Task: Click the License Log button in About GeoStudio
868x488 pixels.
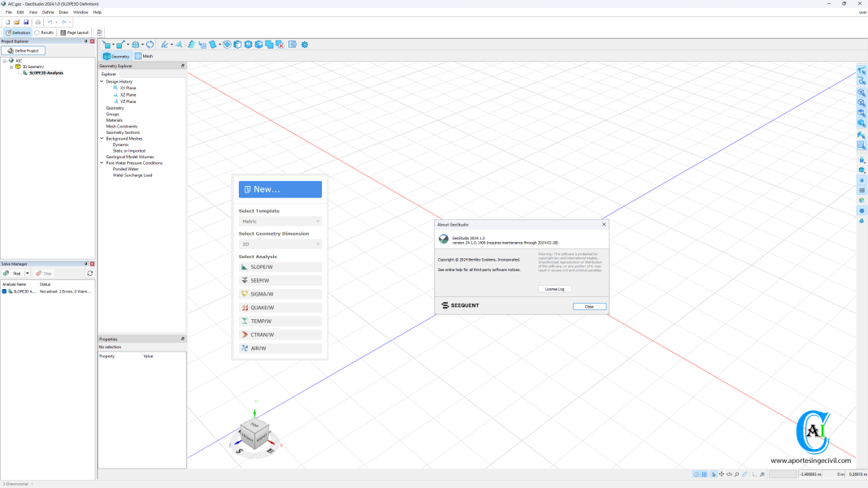Action: (554, 288)
